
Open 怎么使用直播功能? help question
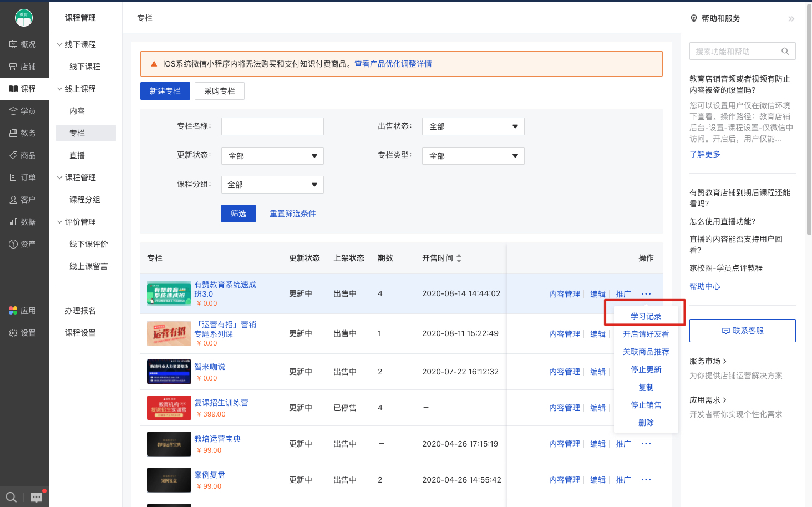722,221
